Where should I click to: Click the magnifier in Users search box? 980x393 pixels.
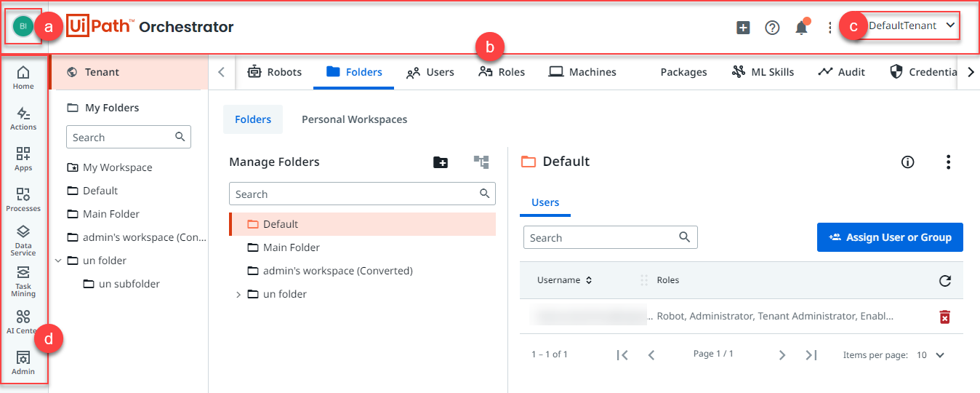[x=684, y=237]
